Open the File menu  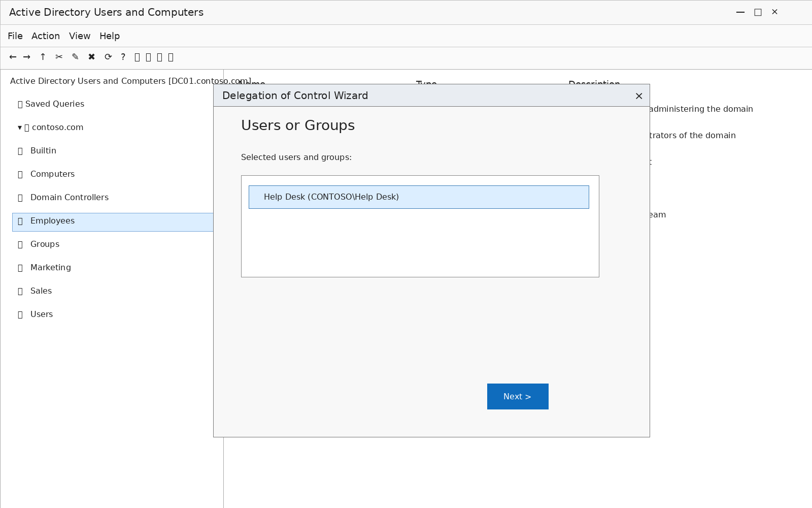[15, 36]
